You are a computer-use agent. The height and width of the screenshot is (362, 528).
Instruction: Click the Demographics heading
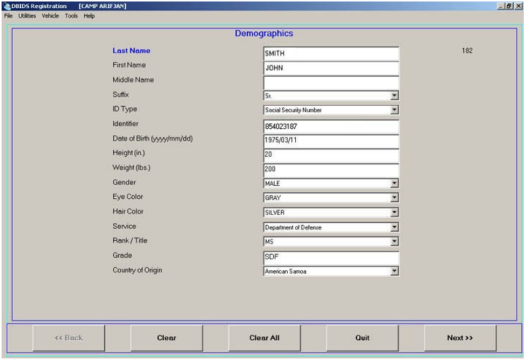click(x=264, y=34)
